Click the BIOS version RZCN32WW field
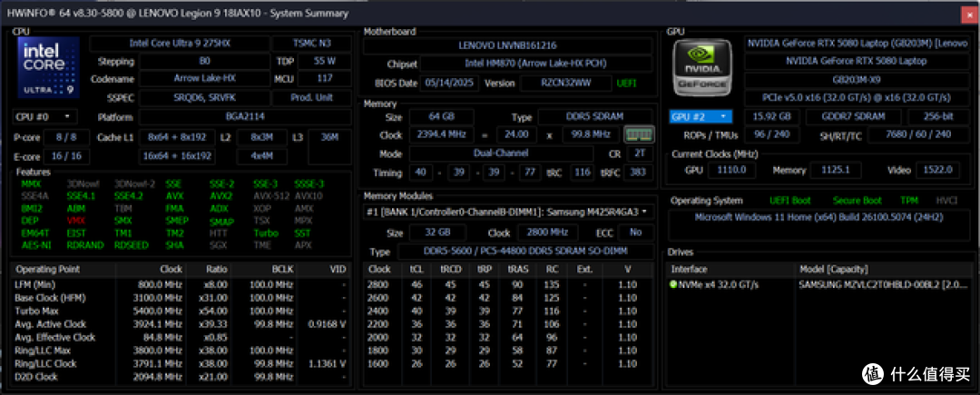This screenshot has height=395, width=980. (x=565, y=83)
